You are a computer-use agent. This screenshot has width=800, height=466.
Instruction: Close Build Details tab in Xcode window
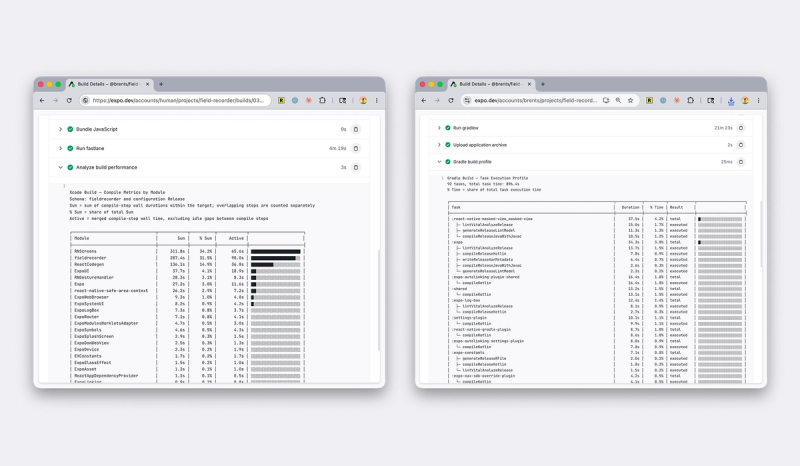[x=147, y=84]
